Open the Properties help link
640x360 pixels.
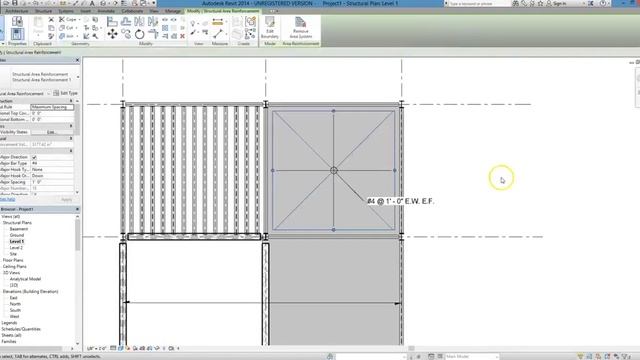point(7,200)
